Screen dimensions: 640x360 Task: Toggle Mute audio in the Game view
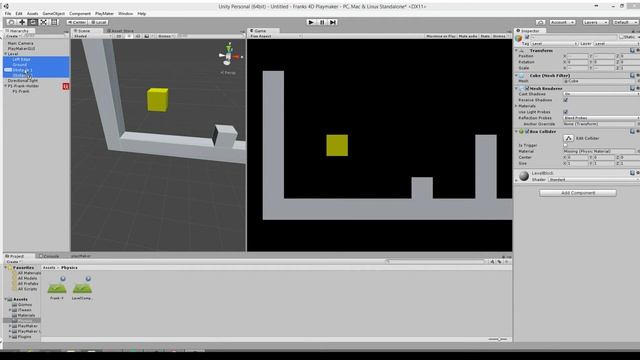pos(468,36)
